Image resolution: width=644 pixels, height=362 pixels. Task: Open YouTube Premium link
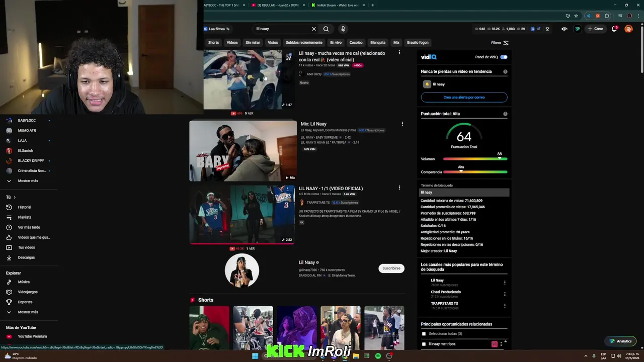(x=32, y=336)
